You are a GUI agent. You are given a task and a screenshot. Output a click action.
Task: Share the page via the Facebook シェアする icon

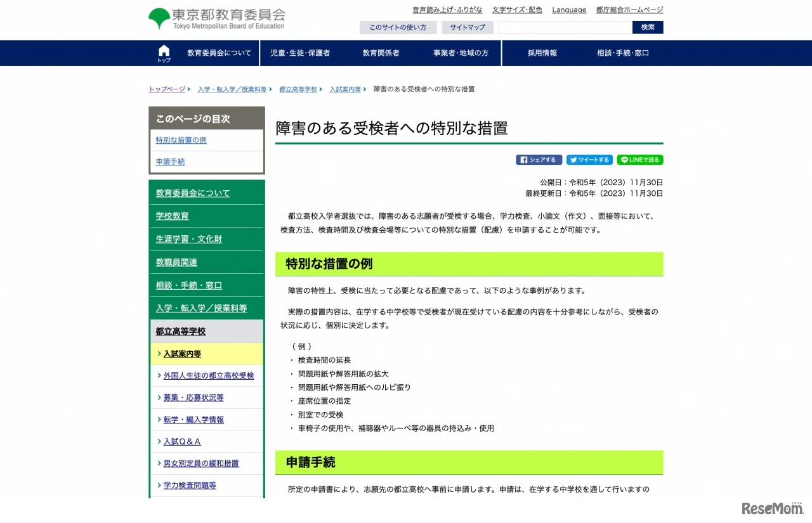(x=538, y=159)
